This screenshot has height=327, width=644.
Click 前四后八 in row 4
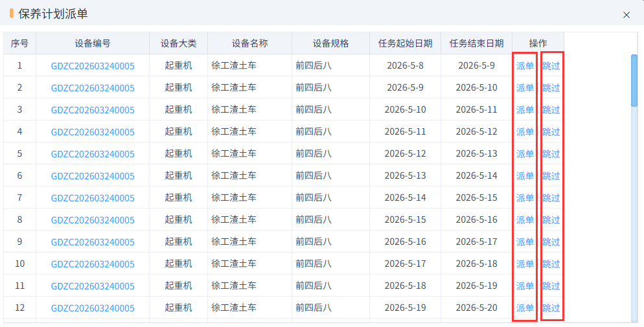click(x=314, y=131)
